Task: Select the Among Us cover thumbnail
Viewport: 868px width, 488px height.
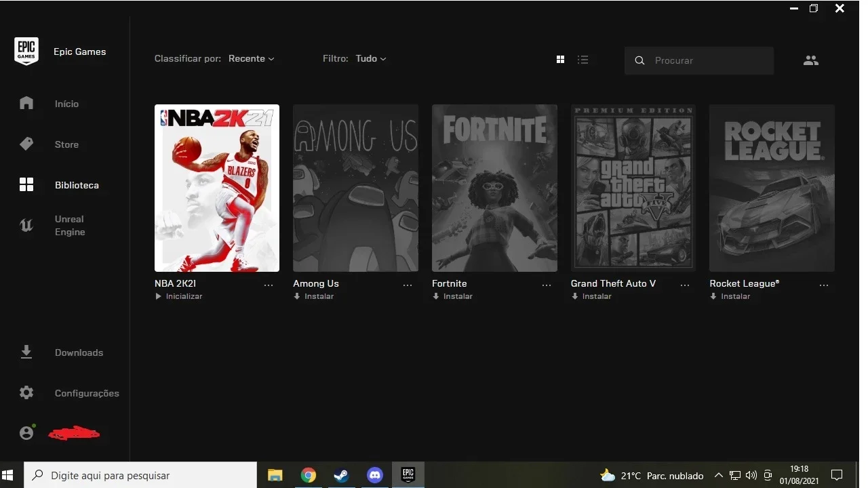Action: coord(355,188)
